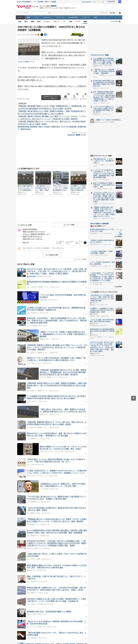Click the first commenter's avatar
The width and height of the screenshot is (138, 644).
coord(19,230)
